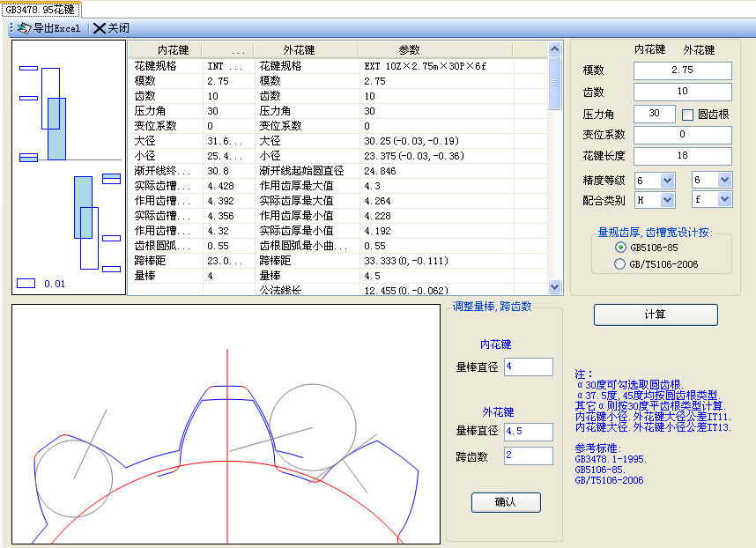This screenshot has height=548, width=756.
Task: Select the EXT 10Z×2.75m×30P×6f cell
Action: pos(436,66)
